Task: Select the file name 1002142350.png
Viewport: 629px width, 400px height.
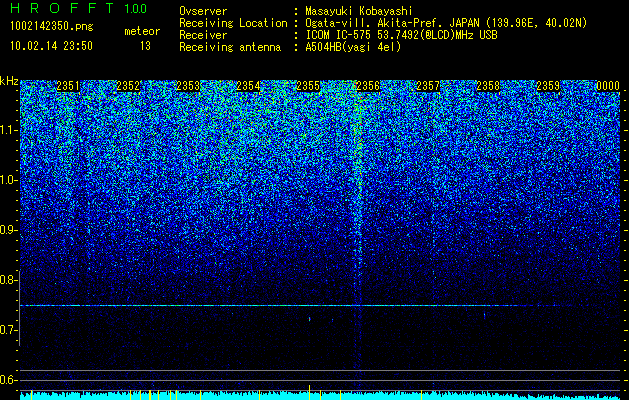Action: coord(52,26)
